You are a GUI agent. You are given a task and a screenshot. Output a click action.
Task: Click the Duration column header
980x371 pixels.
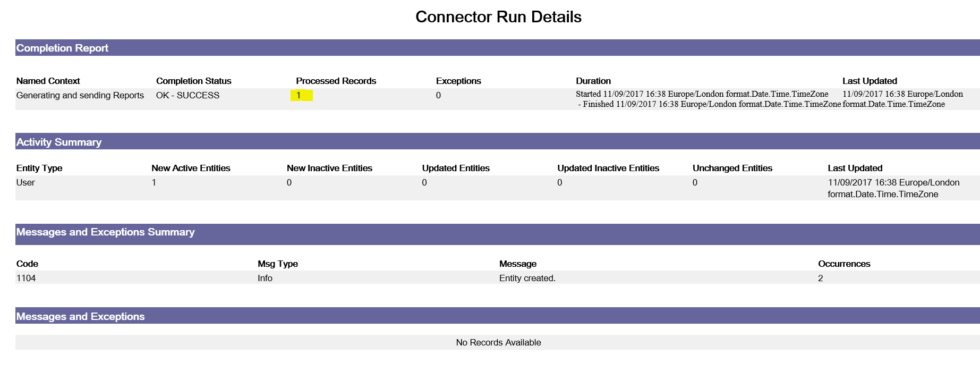click(x=593, y=81)
